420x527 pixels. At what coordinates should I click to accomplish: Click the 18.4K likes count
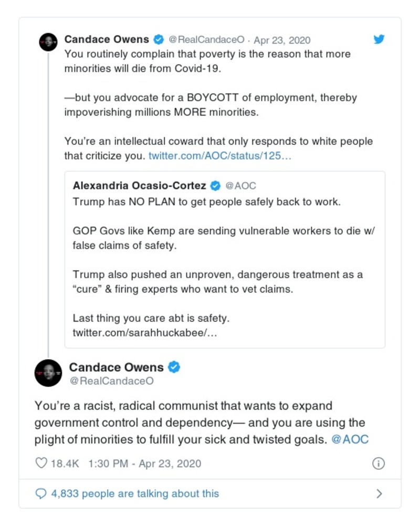pyautogui.click(x=65, y=463)
